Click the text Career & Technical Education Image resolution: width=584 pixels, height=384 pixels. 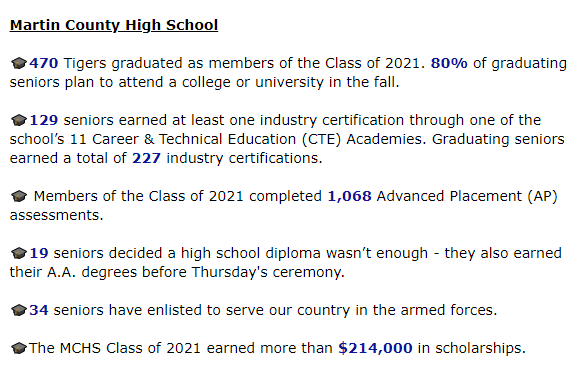click(194, 139)
